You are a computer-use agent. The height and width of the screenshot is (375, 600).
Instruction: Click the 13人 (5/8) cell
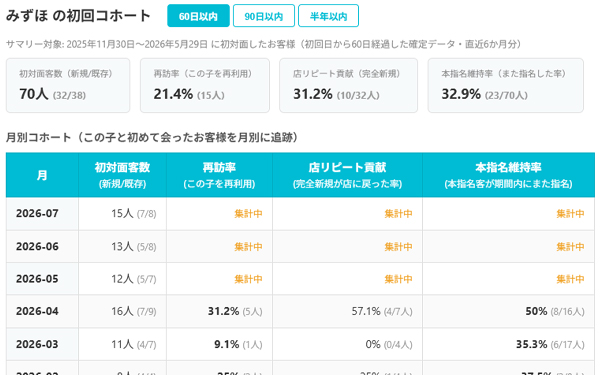pos(122,246)
